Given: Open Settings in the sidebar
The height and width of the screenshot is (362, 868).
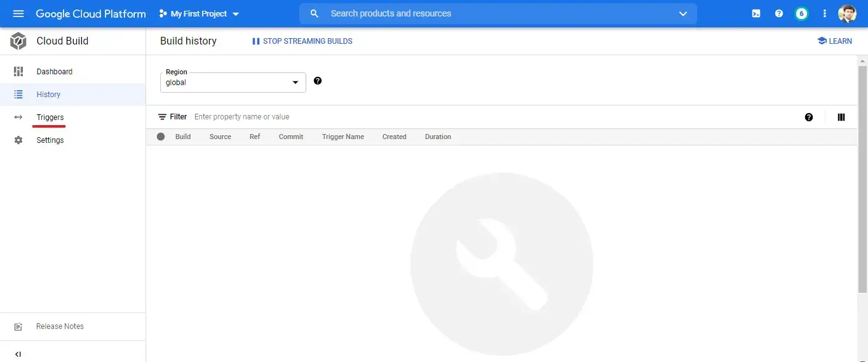Looking at the screenshot, I should pyautogui.click(x=73, y=140).
